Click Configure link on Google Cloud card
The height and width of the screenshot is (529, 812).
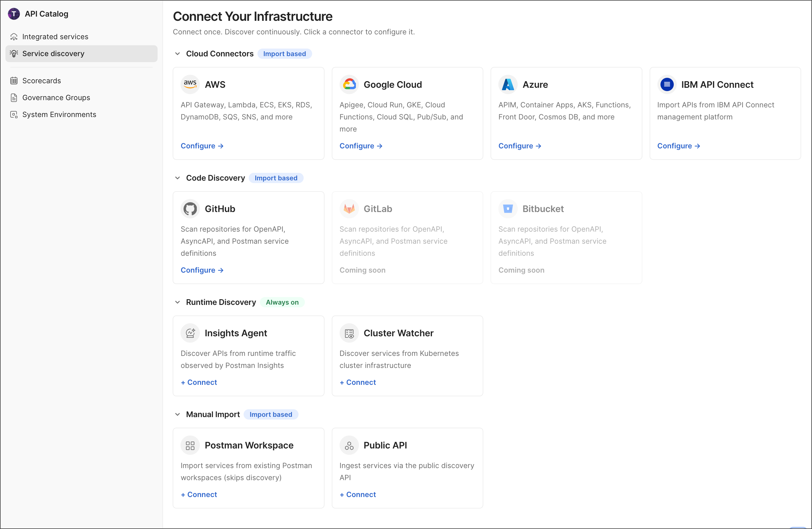click(x=361, y=146)
